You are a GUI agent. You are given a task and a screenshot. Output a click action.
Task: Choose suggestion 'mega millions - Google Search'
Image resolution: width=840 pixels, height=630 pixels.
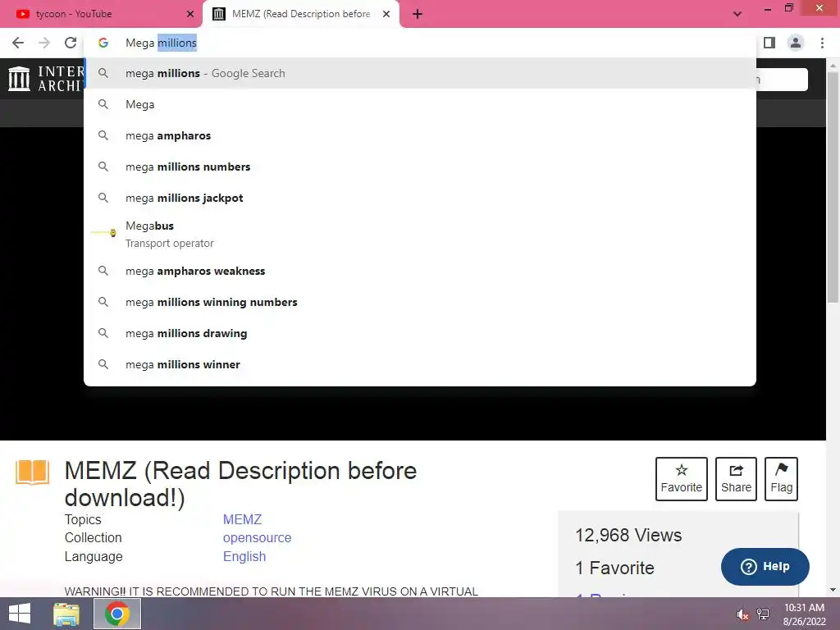[420, 73]
